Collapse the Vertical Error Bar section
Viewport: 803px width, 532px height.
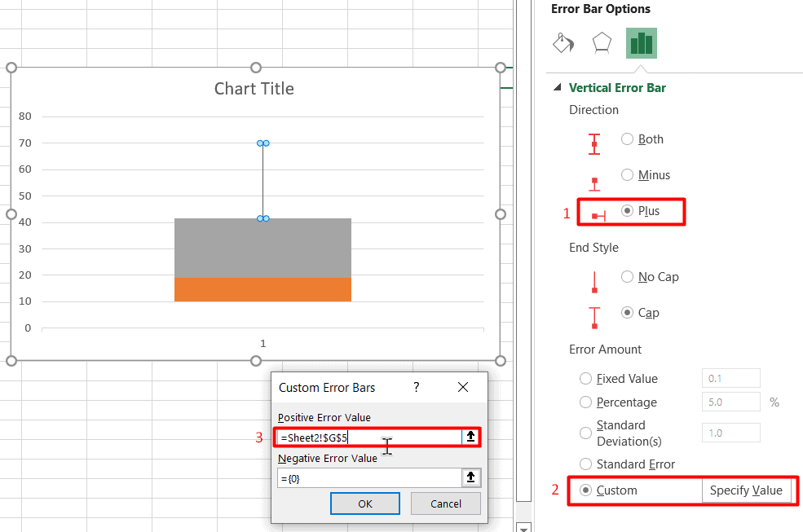tap(558, 87)
